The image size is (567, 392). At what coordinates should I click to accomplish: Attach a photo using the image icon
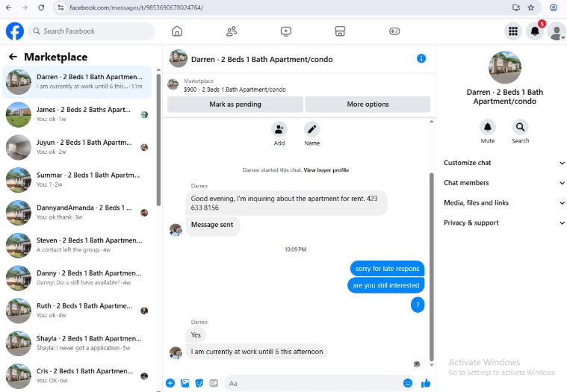[x=185, y=383]
